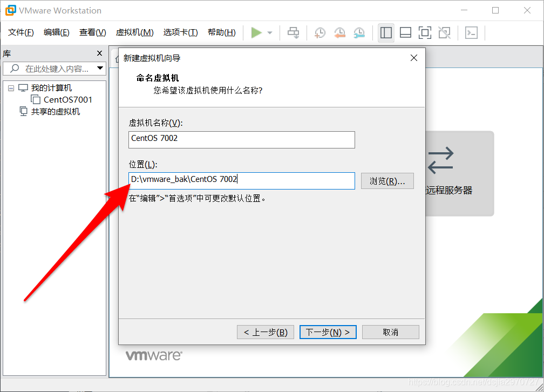The image size is (544, 392).
Task: Click the shared VMs icon in tree
Action: pos(23,111)
